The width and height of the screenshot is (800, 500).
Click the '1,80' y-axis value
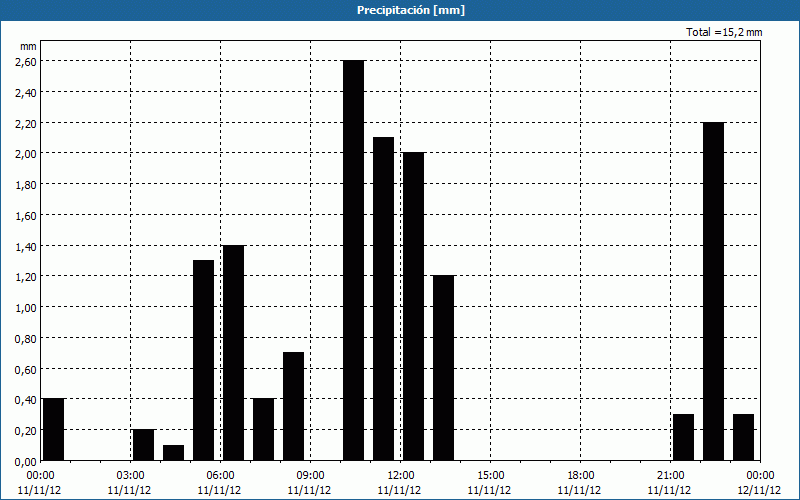27,184
